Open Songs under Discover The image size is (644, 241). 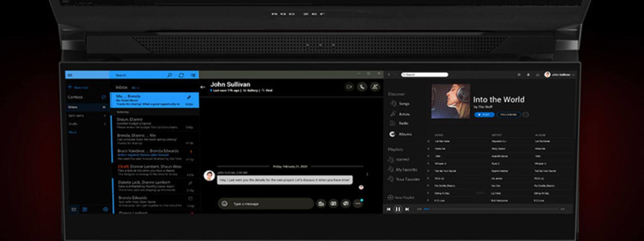tap(400, 104)
